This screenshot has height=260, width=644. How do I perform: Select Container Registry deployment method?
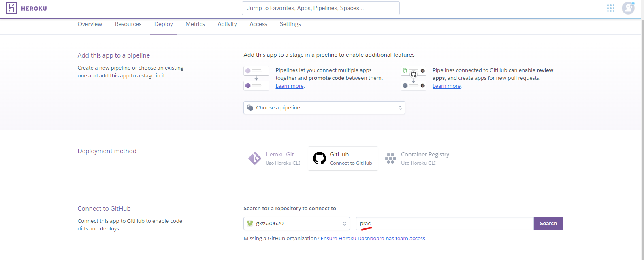[x=417, y=158]
